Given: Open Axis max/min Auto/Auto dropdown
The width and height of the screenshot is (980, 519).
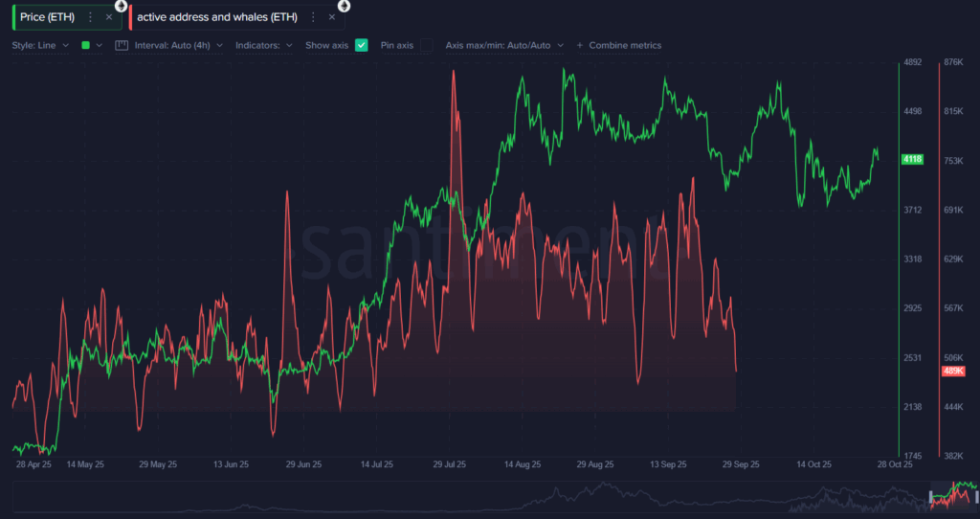Looking at the screenshot, I should point(504,45).
